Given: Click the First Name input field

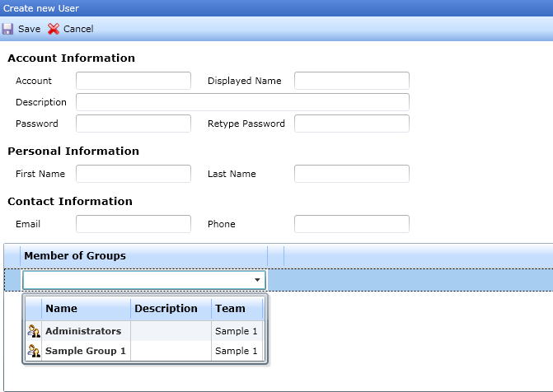Looking at the screenshot, I should (134, 174).
